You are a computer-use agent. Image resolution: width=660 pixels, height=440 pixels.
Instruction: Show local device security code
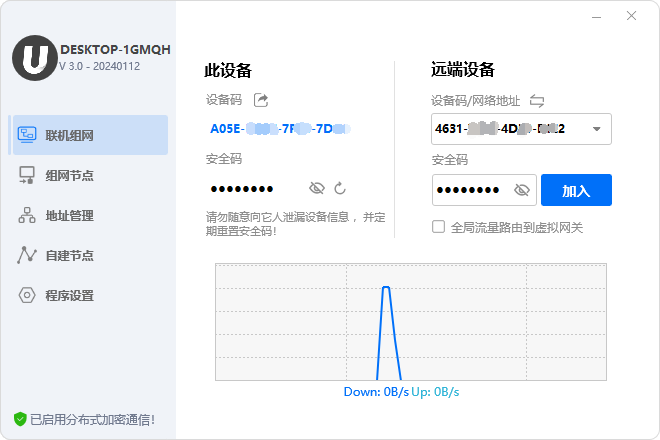[x=317, y=188]
